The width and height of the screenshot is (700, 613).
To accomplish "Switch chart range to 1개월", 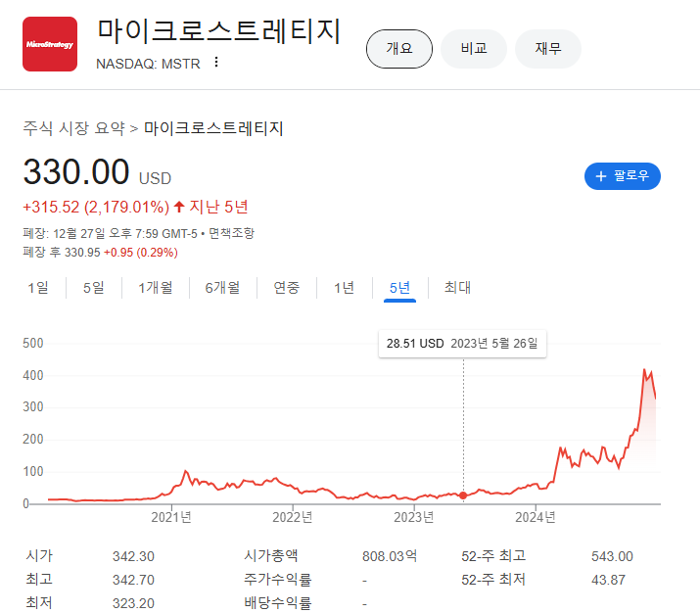I will click(156, 288).
